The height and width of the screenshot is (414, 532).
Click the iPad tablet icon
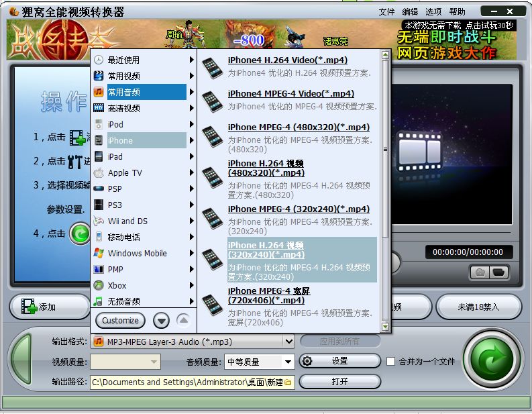(x=99, y=156)
